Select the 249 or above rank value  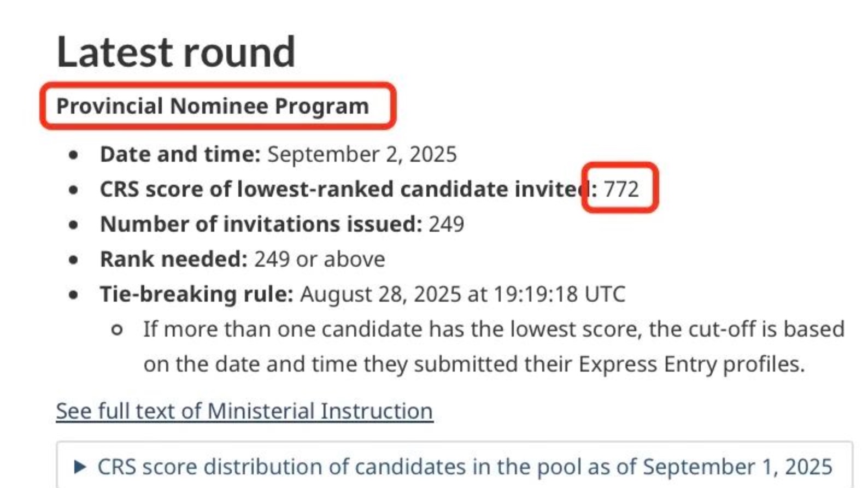tap(320, 259)
